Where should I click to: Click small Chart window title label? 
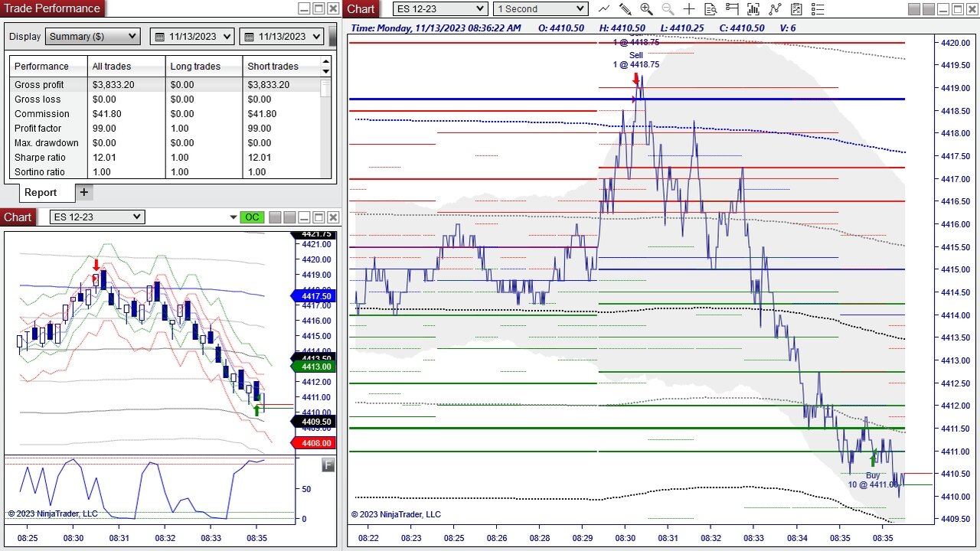point(18,217)
